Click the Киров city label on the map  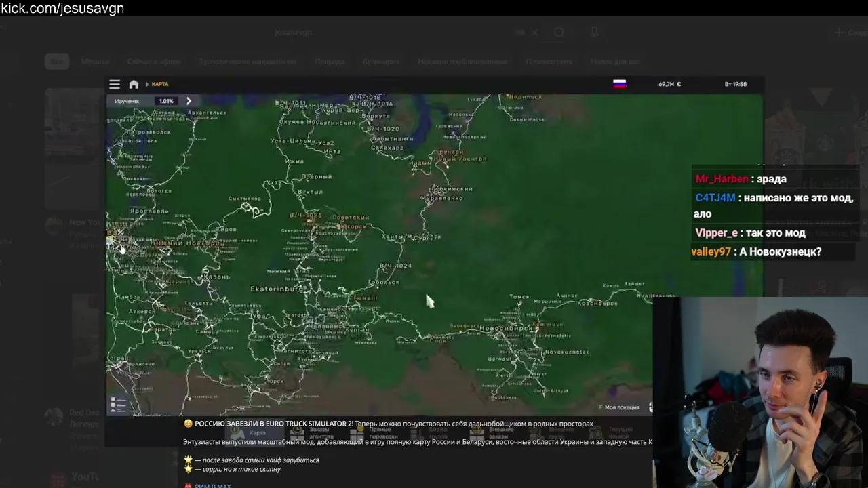[227, 230]
